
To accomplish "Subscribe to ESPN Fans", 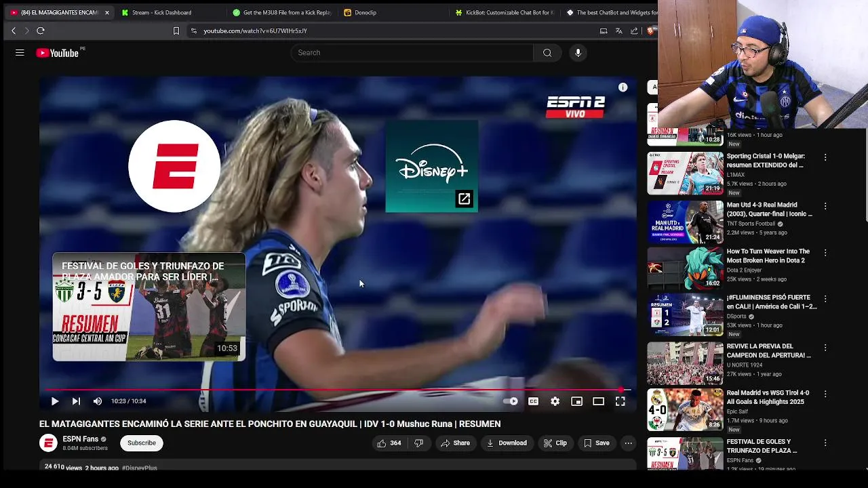I will [x=142, y=443].
